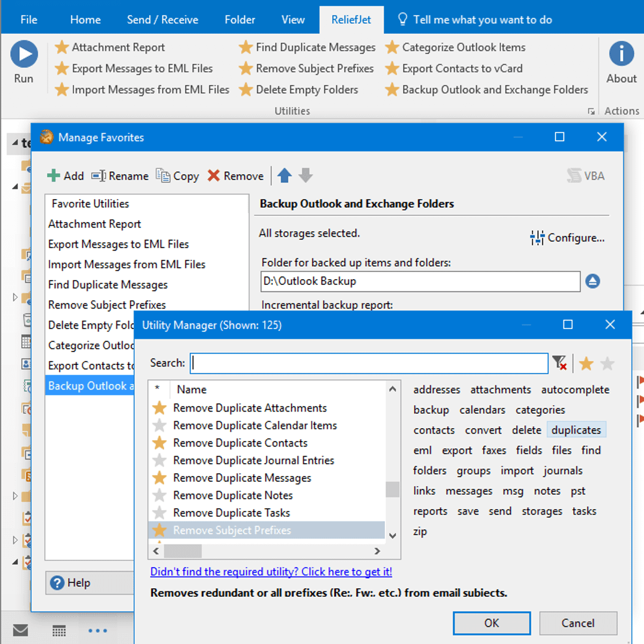Click the Run play icon
Image resolution: width=644 pixels, height=644 pixels.
[x=24, y=54]
